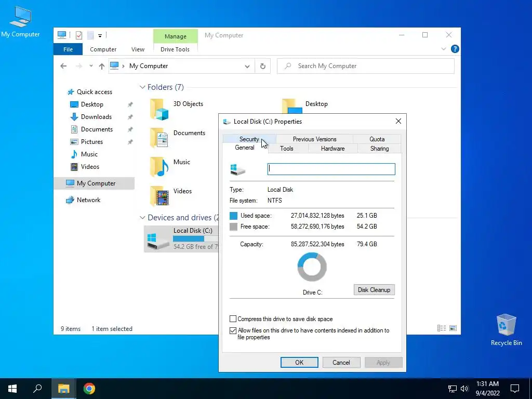Click the Manage contextual tab
Screen dimensions: 532x399
point(176,36)
